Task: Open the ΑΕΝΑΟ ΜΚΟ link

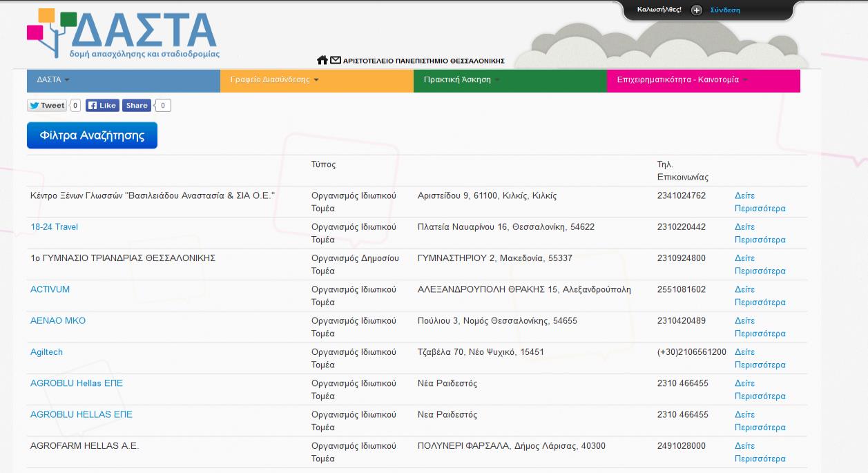Action: (58, 320)
